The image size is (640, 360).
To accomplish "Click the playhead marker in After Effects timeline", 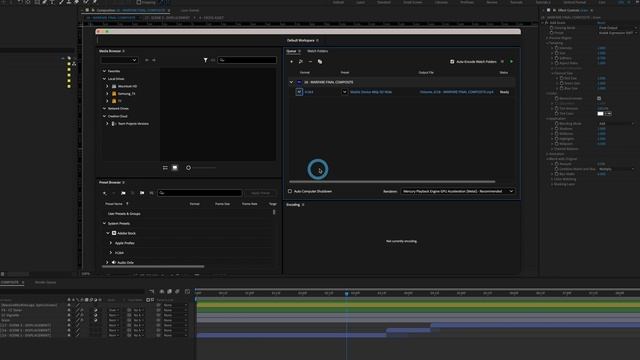I will (347, 293).
